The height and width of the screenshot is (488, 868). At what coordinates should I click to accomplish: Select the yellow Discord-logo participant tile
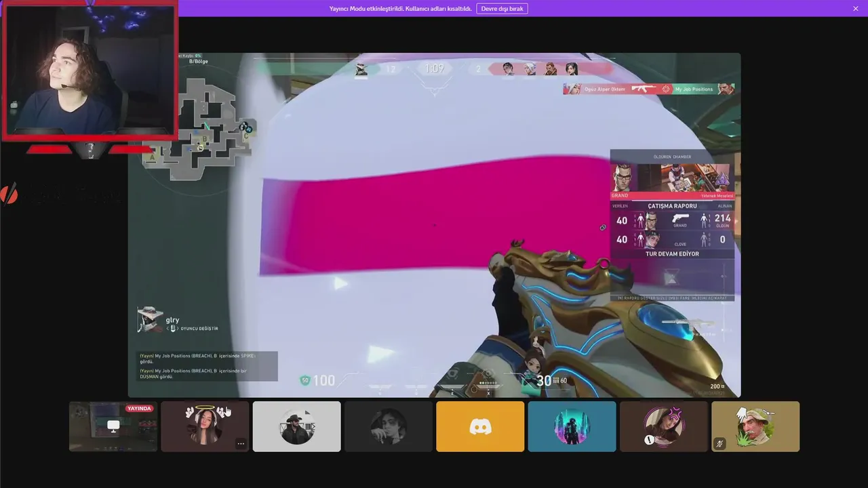(480, 426)
